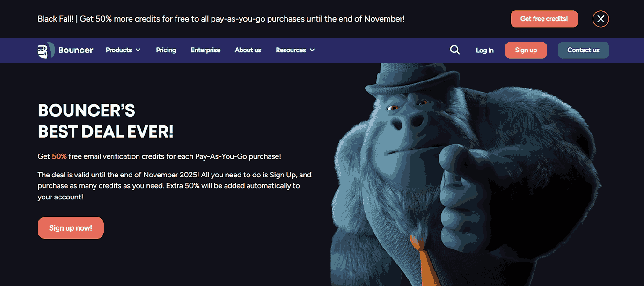Close the Black Fall promo banner
Image resolution: width=644 pixels, height=286 pixels.
pos(600,19)
